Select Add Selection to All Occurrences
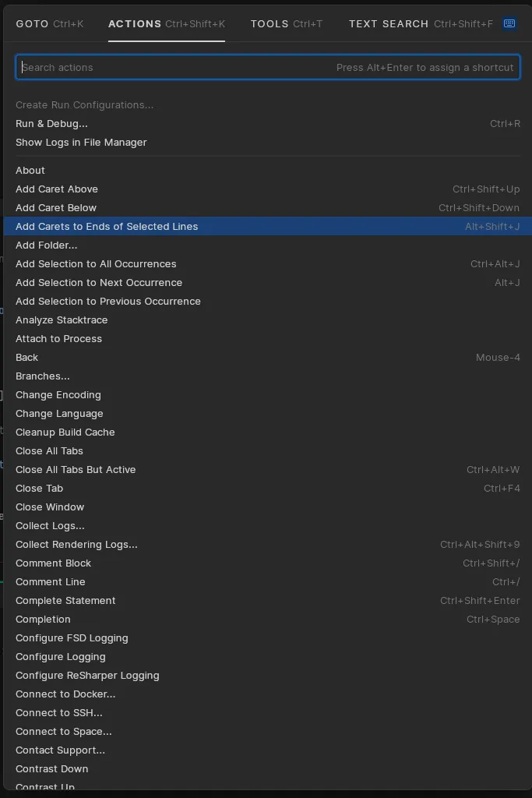Viewport: 532px width, 798px height. click(96, 264)
